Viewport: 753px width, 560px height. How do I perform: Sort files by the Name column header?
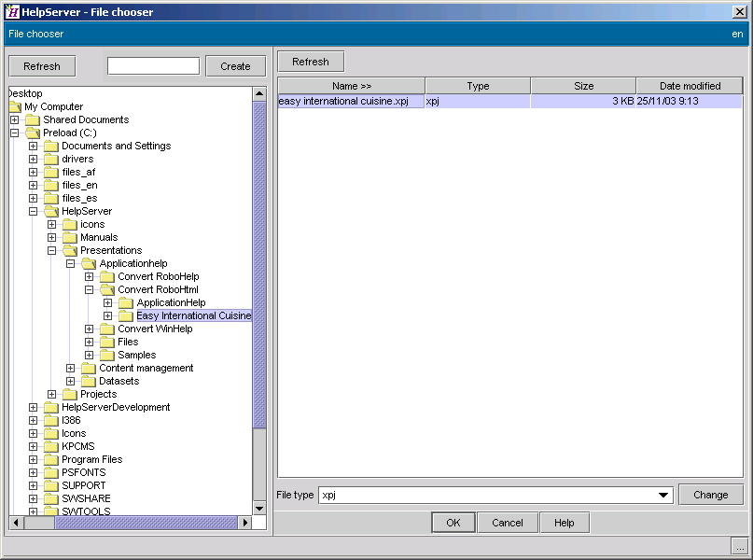coord(352,86)
